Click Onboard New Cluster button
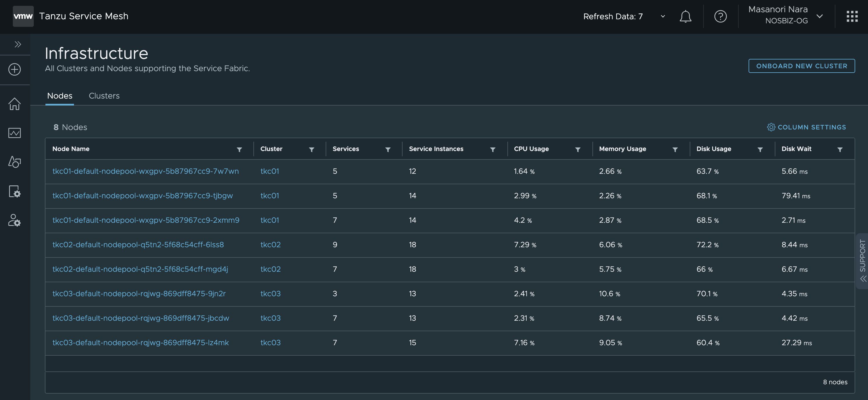This screenshot has width=868, height=400. pos(802,66)
